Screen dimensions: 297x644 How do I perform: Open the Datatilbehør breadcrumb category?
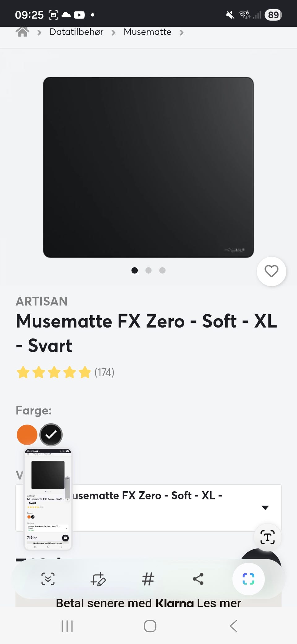click(76, 32)
